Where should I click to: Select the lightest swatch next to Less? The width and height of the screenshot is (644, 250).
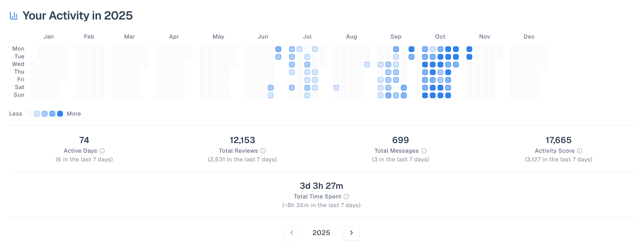(x=29, y=114)
